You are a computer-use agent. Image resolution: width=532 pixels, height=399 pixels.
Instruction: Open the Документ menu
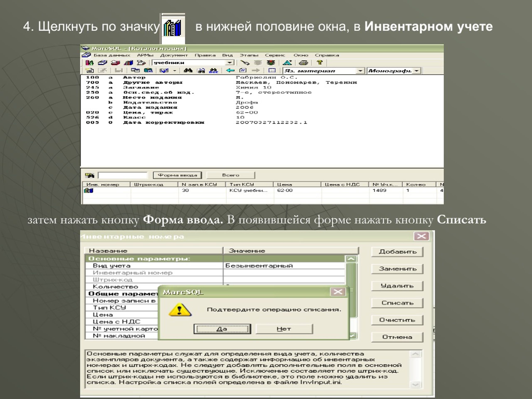coord(174,55)
